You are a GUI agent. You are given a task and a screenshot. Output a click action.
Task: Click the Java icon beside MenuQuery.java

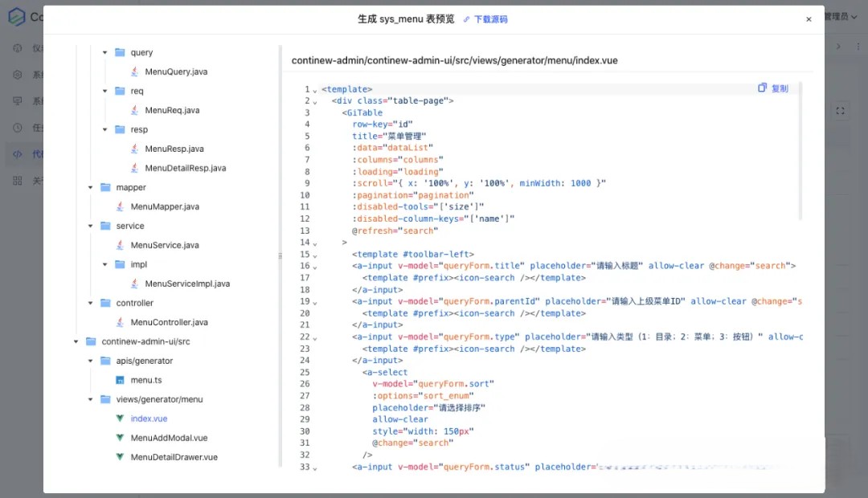click(135, 71)
